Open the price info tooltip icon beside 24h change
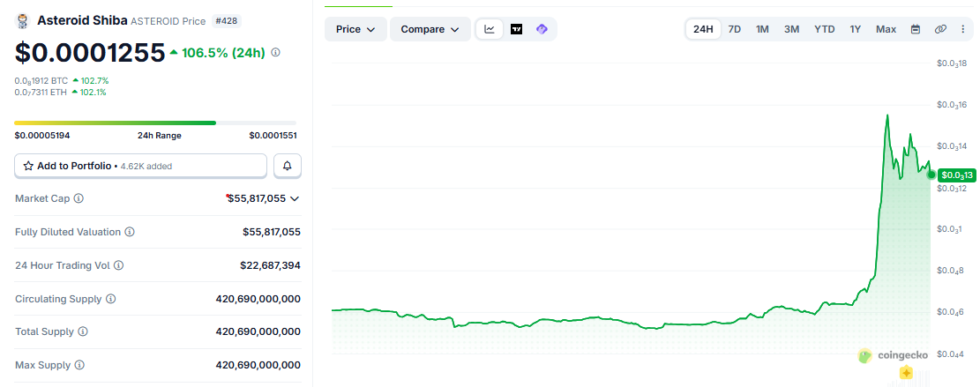This screenshot has height=387, width=980. click(275, 53)
